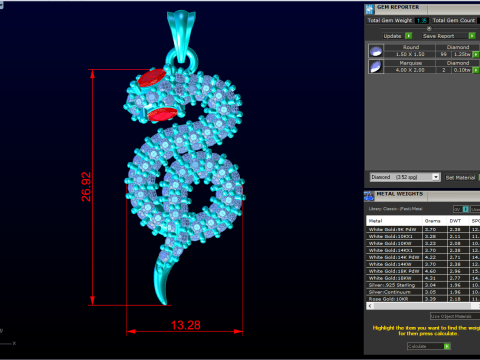480x360 pixels.
Task: Click the lower red marquise stone on the snake
Action: (x=162, y=114)
